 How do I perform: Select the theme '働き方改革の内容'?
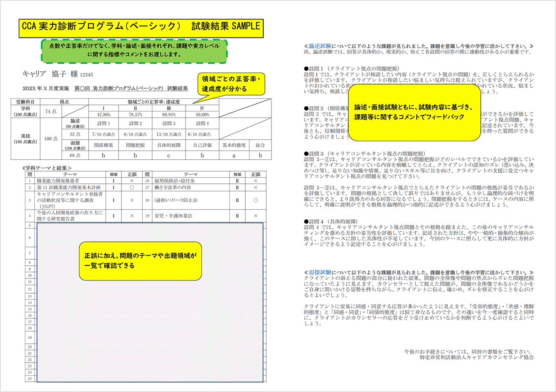173,187
